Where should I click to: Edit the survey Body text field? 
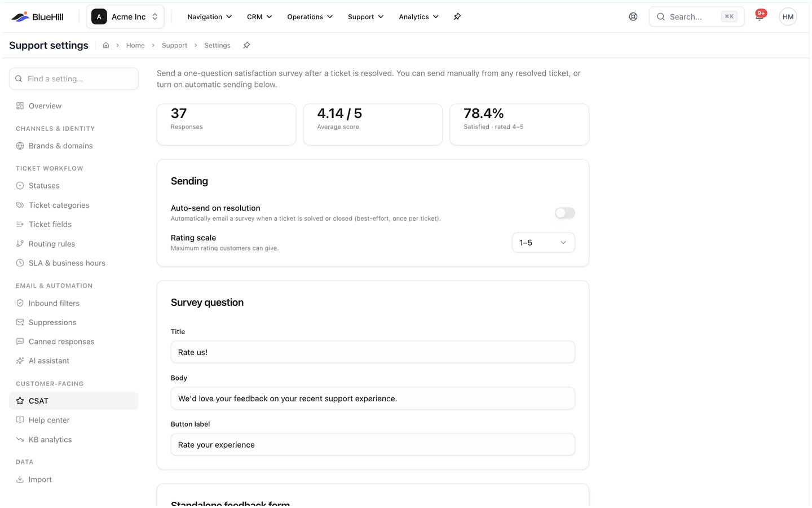tap(373, 398)
